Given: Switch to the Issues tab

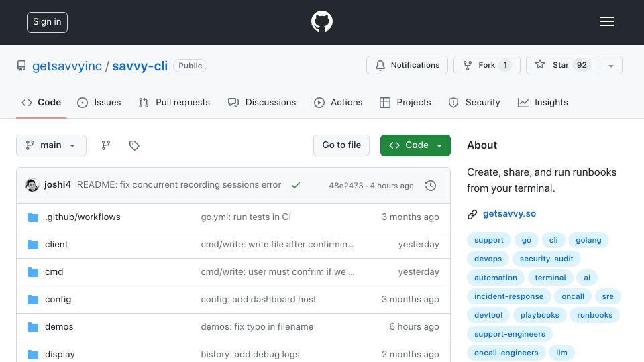Looking at the screenshot, I should coord(99,102).
